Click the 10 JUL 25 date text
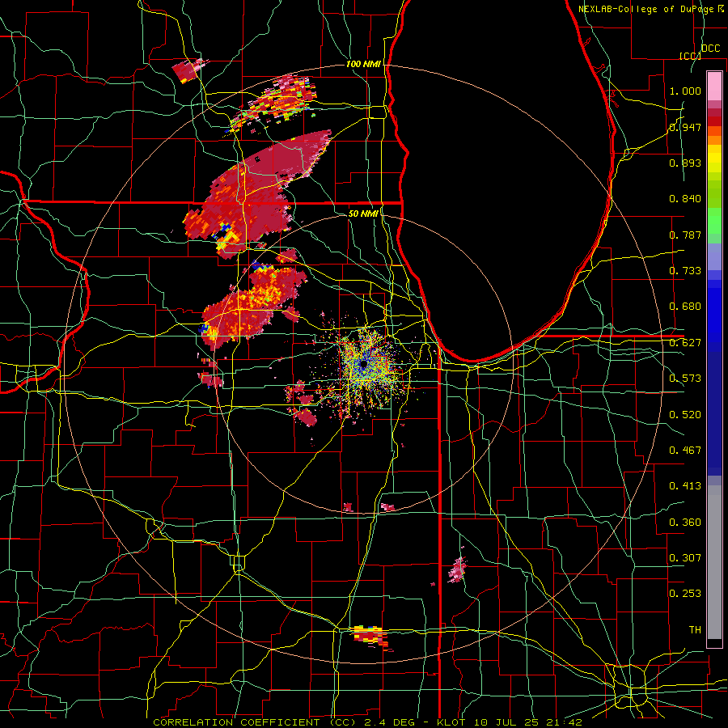The image size is (728, 728). pos(506,722)
